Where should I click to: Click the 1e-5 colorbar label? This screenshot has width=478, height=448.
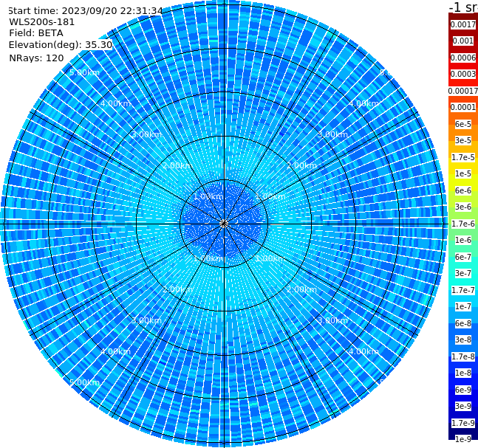463,173
